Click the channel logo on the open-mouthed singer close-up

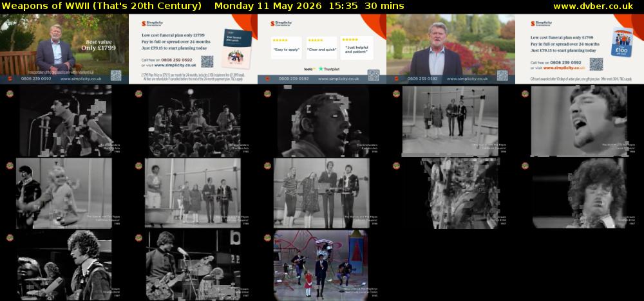525,93
